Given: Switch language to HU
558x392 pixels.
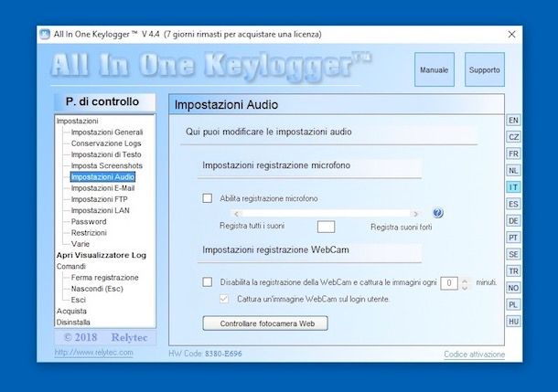Looking at the screenshot, I should point(513,322).
